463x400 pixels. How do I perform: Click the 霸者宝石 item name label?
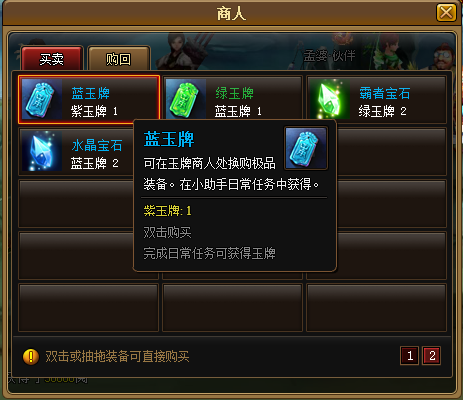385,93
